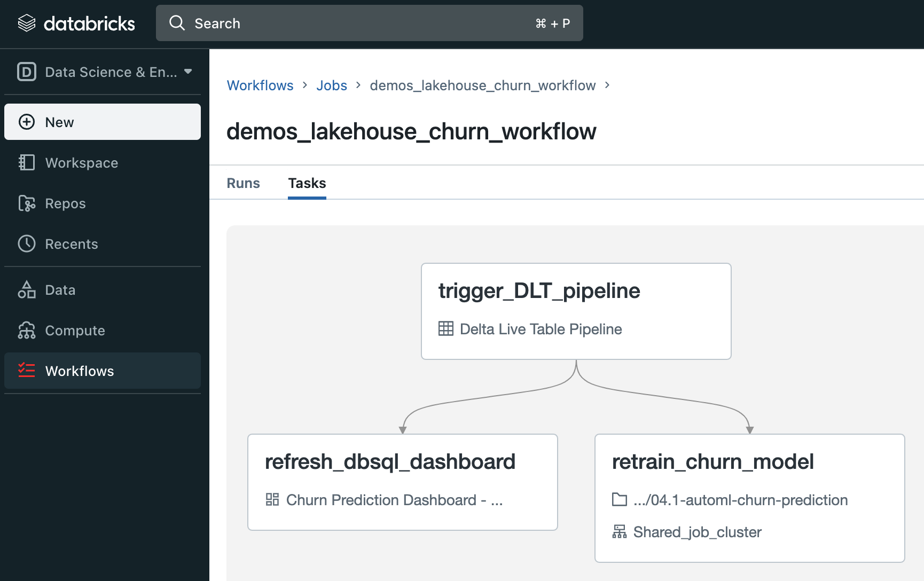Screen dimensions: 924x581
Task: Click the ⌘ + P shortcut hint
Action: (553, 23)
